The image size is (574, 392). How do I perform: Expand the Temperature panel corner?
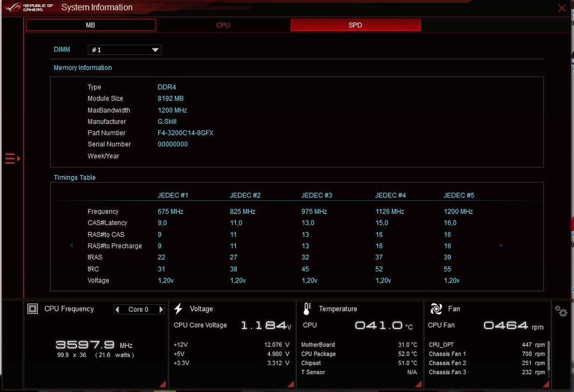click(x=418, y=384)
